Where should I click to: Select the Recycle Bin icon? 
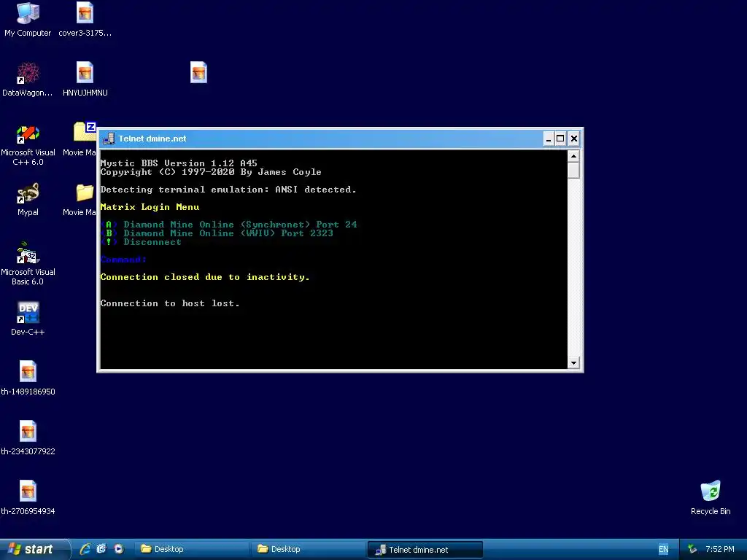711,497
